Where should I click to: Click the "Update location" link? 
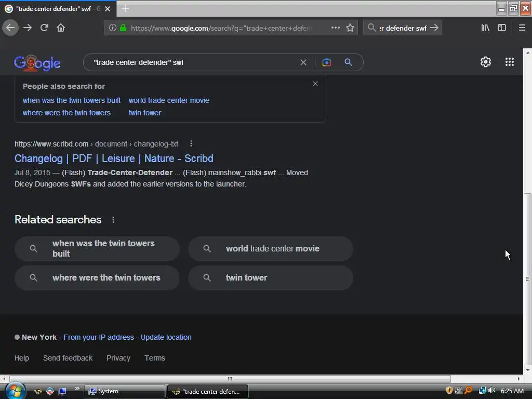(x=166, y=337)
